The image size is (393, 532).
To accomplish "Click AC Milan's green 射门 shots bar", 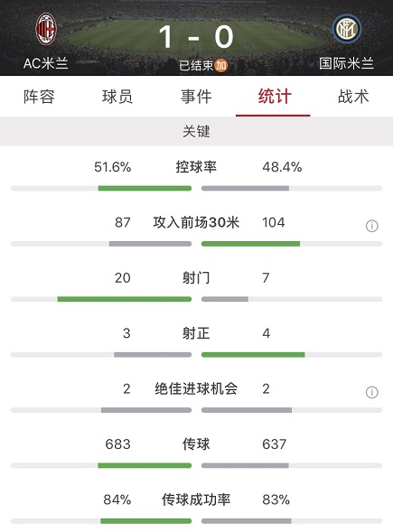I will pyautogui.click(x=125, y=299).
